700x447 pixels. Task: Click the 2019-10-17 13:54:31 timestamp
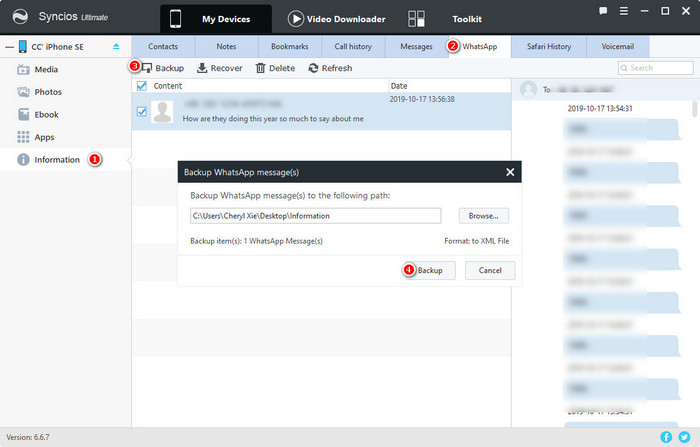tap(600, 109)
